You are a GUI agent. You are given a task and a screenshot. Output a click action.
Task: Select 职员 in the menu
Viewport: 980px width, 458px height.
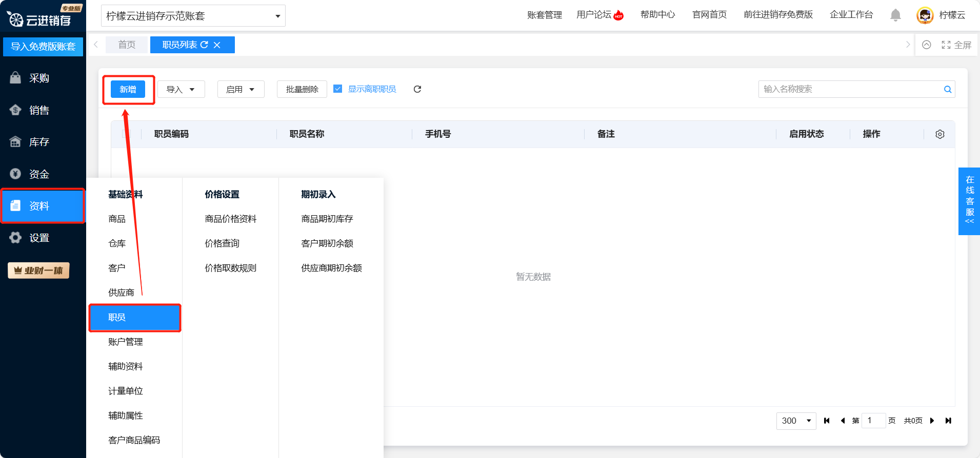(x=135, y=318)
